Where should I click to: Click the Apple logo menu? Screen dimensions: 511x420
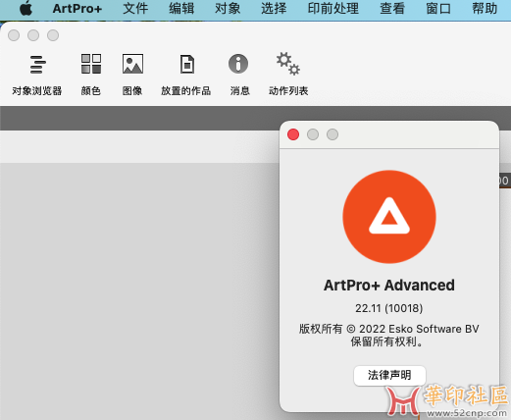pos(26,8)
